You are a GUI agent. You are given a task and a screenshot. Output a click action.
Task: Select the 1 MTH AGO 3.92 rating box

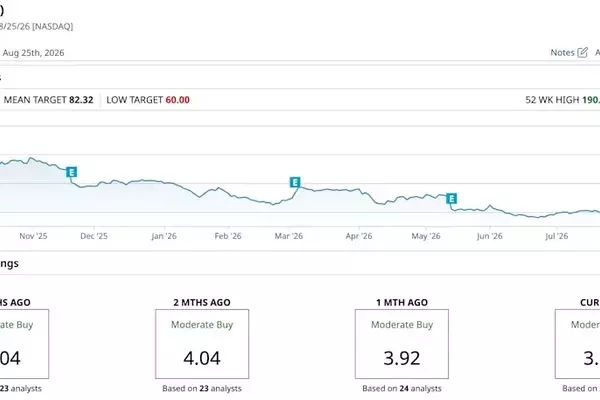click(x=402, y=344)
